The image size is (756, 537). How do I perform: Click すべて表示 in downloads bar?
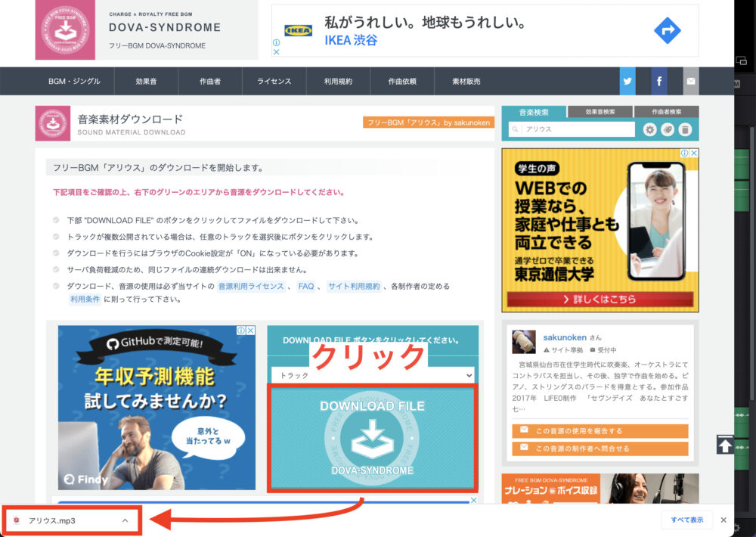687,520
